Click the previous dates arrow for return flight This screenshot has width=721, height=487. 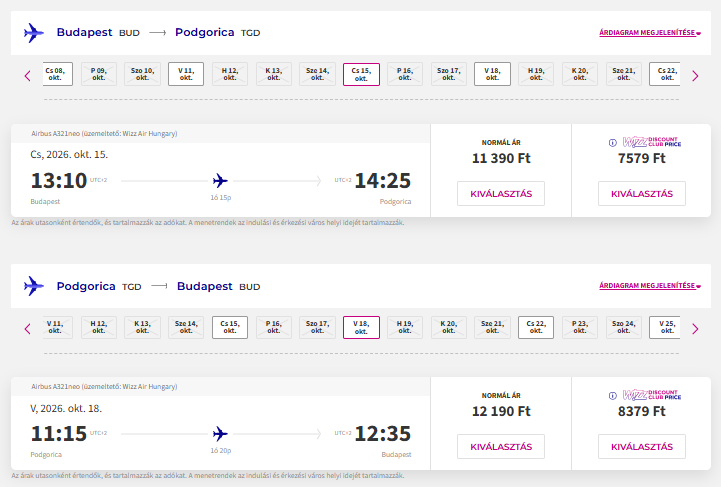(x=28, y=329)
